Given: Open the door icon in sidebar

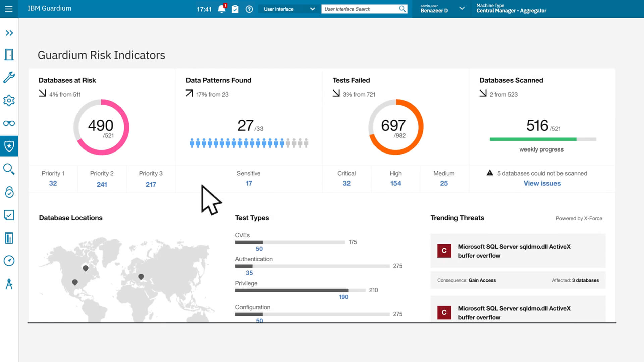Looking at the screenshot, I should pos(9,55).
